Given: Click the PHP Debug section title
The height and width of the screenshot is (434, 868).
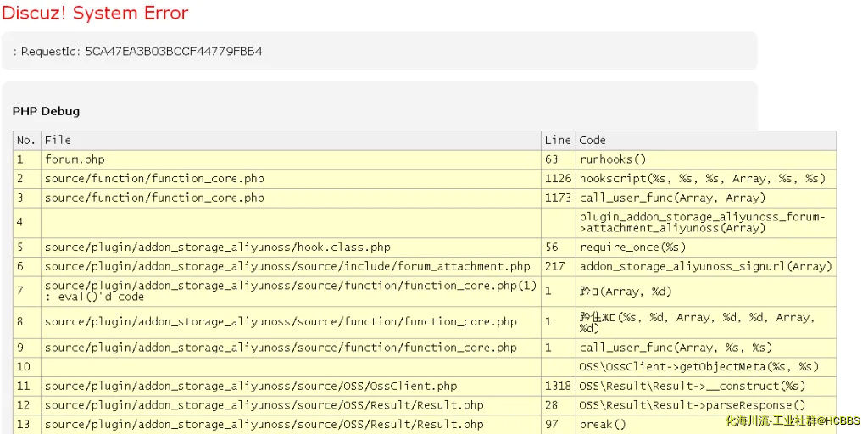Looking at the screenshot, I should pos(46,111).
